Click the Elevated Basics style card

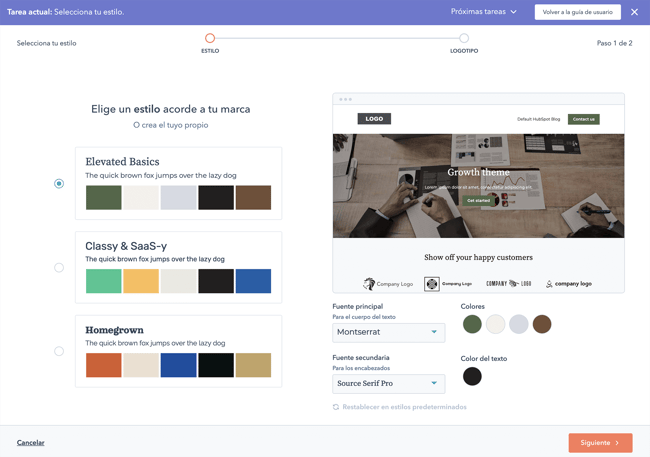[x=178, y=184]
